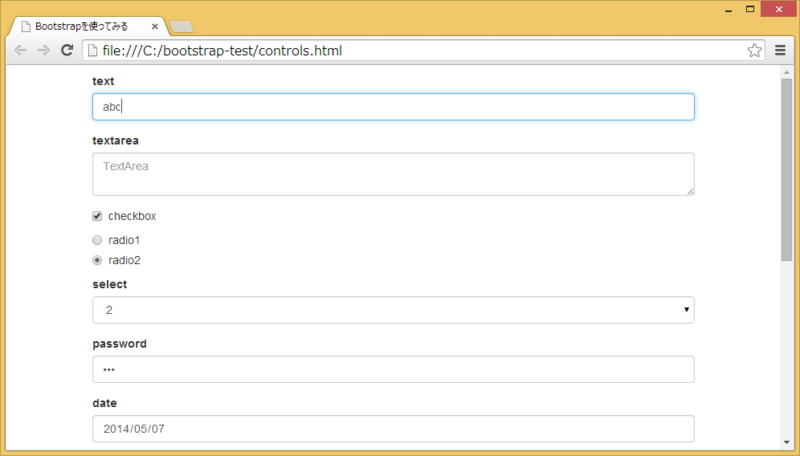
Task: Click the 'date' label
Action: [x=105, y=403]
